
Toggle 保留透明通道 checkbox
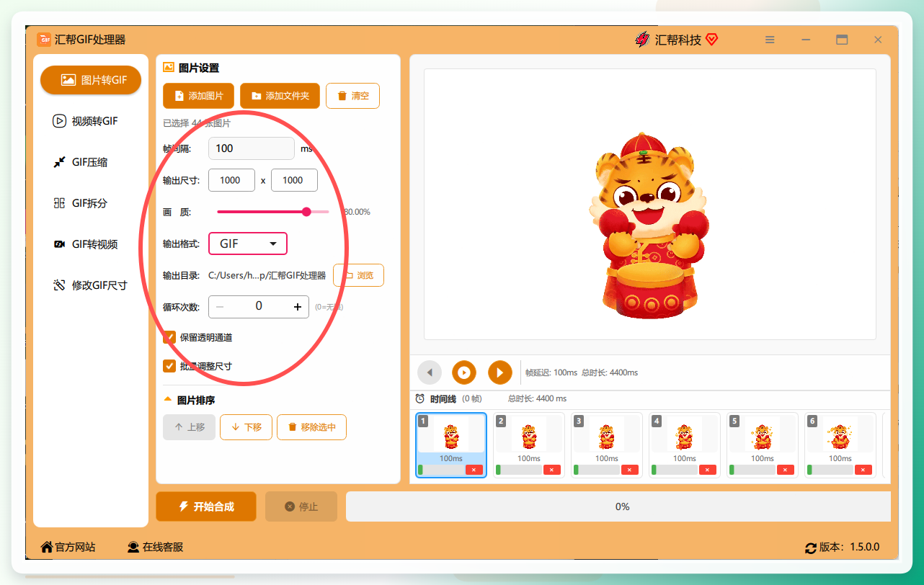click(169, 337)
